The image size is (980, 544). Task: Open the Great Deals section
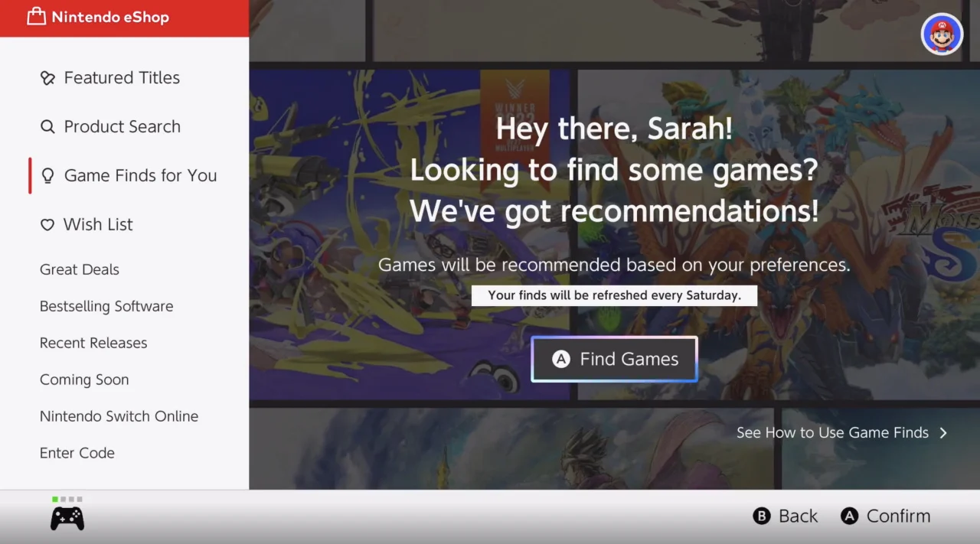(79, 269)
